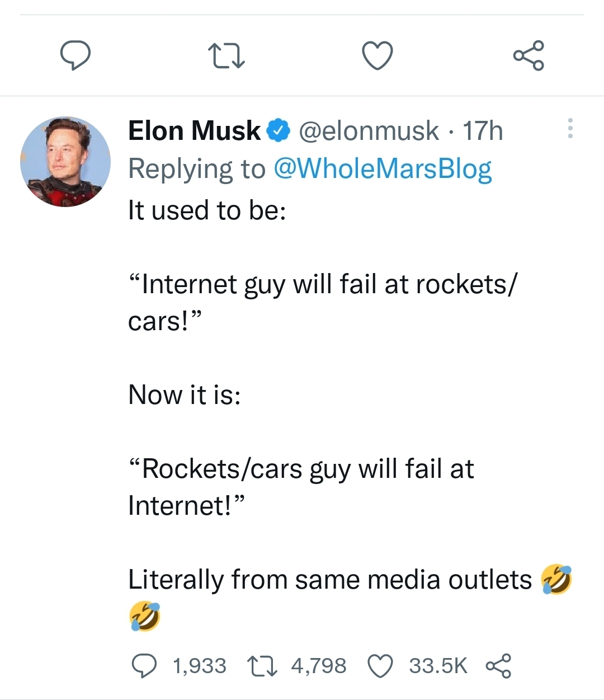Tap the blue verified badge
This screenshot has height=700, width=604.
pyautogui.click(x=279, y=131)
